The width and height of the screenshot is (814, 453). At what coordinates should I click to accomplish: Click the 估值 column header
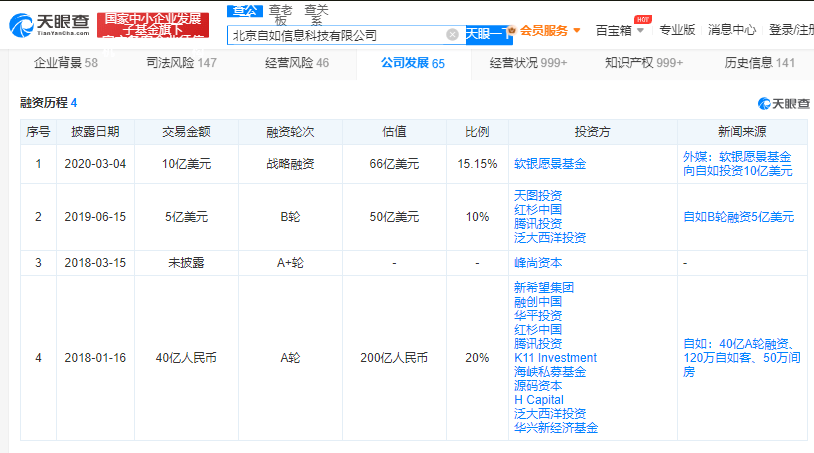coord(394,132)
